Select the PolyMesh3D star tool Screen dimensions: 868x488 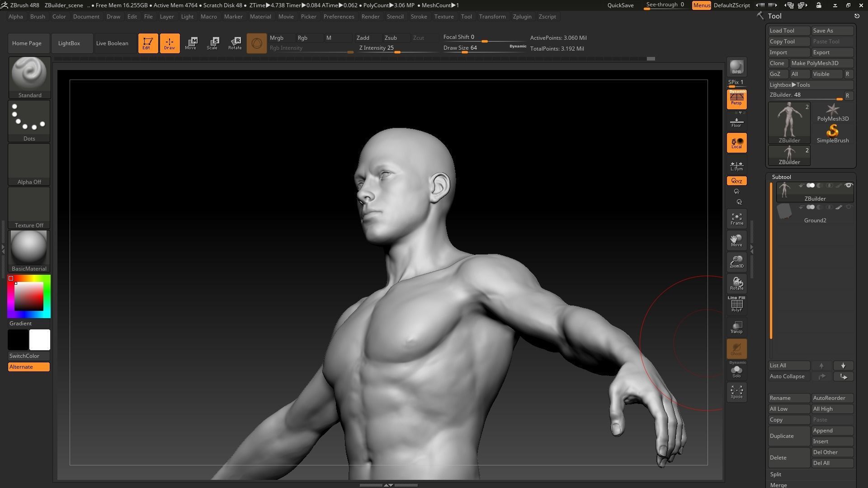pos(833,113)
